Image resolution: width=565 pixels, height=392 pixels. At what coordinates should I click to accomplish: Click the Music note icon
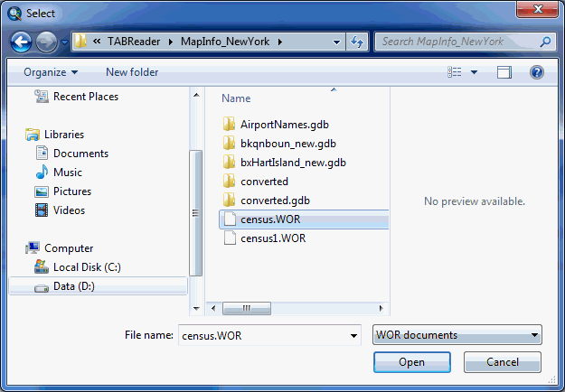pos(42,172)
